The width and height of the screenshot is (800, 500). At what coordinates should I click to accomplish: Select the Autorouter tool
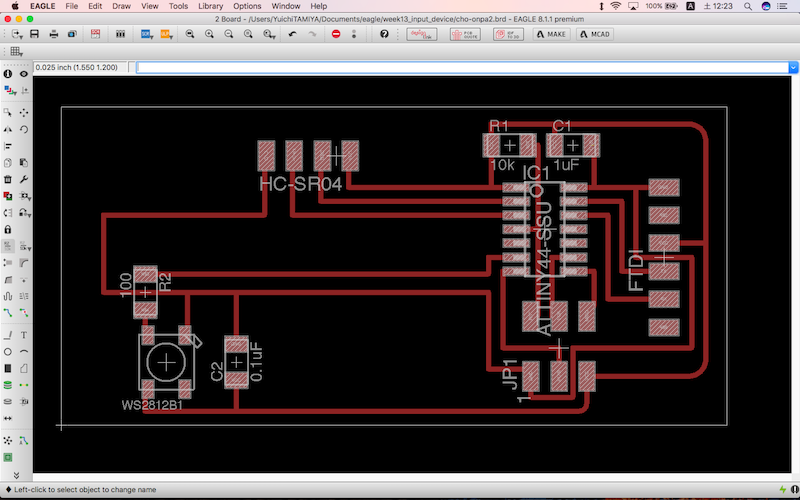click(24, 440)
